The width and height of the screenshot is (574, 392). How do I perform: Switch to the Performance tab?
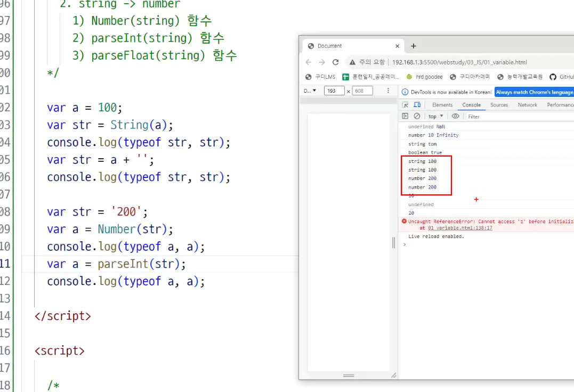click(x=560, y=105)
